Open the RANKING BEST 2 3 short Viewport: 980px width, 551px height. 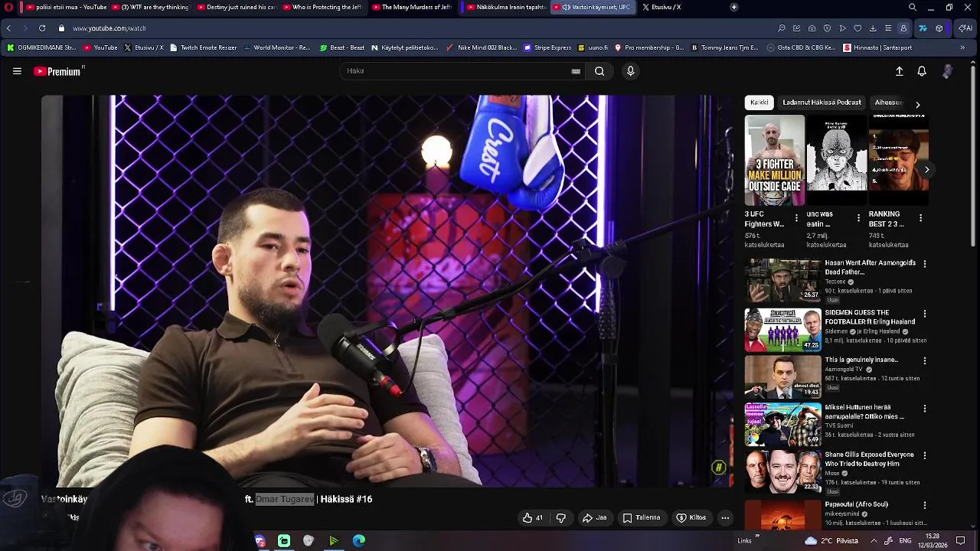click(898, 160)
